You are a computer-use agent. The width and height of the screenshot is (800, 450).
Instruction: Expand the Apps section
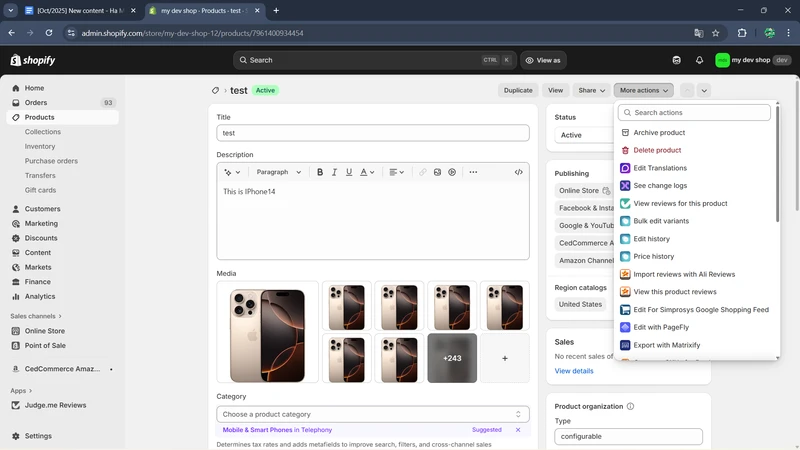[x=21, y=391]
